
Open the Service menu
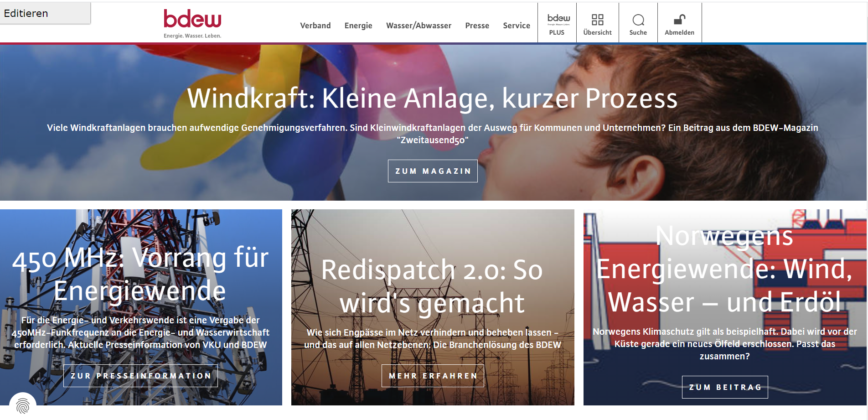(517, 26)
